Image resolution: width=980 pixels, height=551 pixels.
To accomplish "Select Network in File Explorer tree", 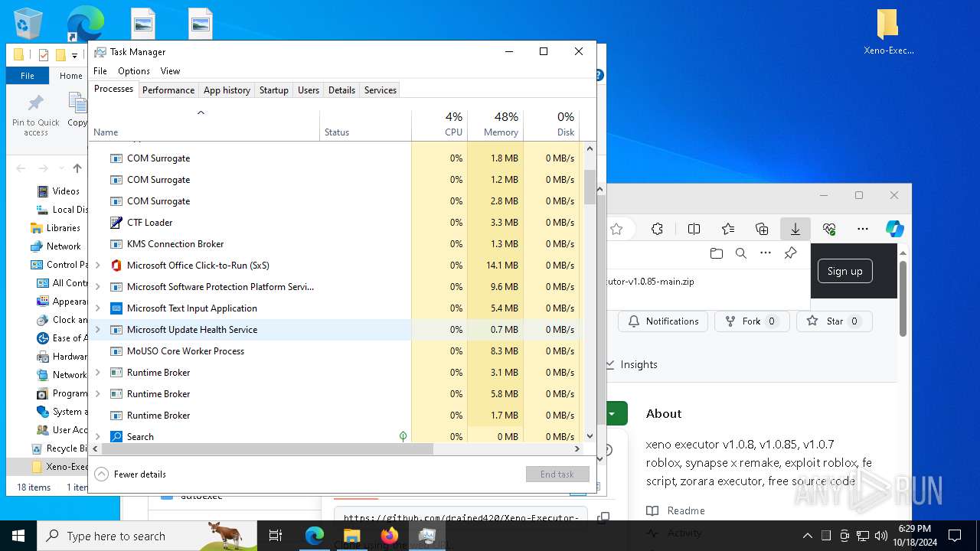I will click(64, 246).
